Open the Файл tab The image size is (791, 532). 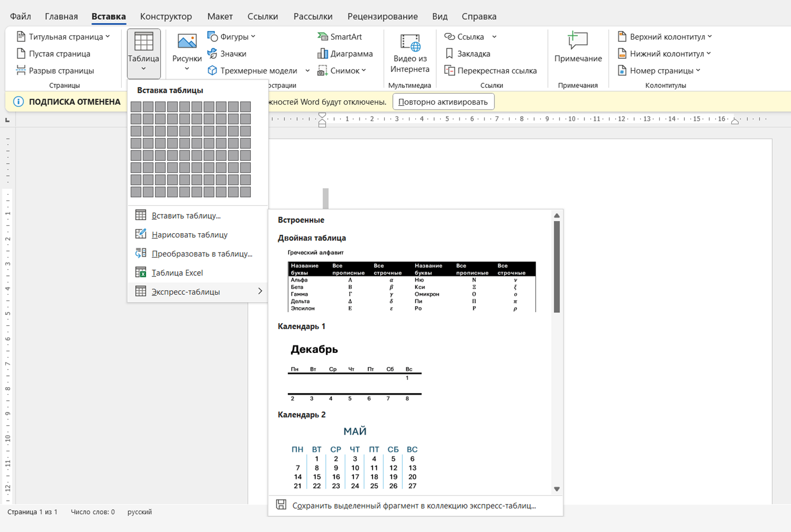pyautogui.click(x=20, y=16)
